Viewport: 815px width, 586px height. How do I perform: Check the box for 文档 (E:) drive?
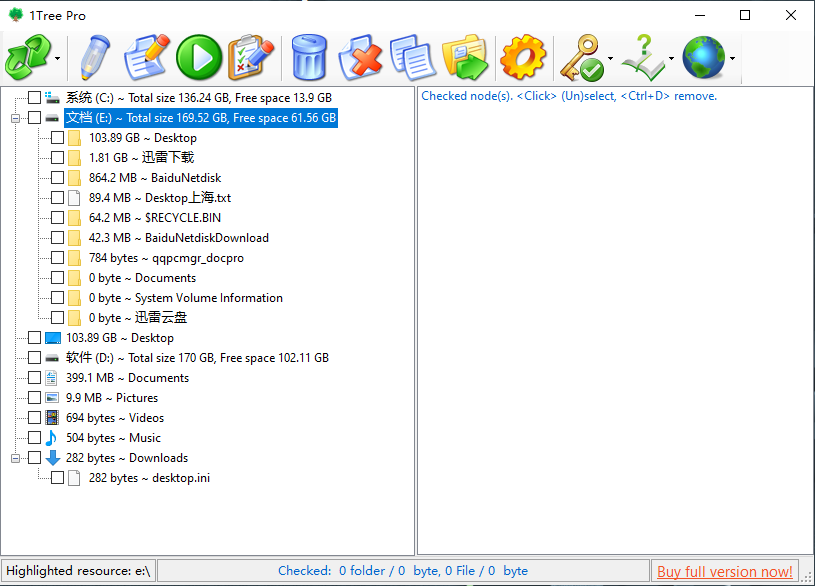pyautogui.click(x=34, y=118)
